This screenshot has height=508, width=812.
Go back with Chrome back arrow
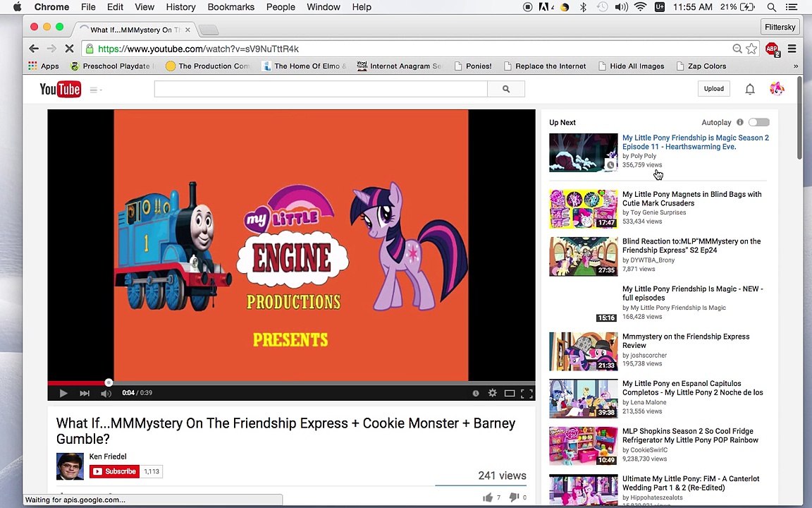coord(34,49)
